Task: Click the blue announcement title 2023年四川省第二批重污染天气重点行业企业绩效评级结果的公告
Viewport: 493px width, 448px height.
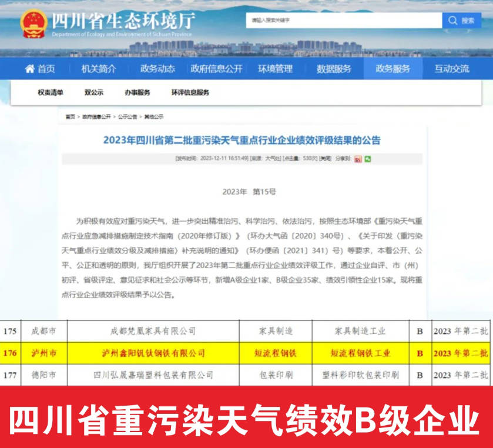Action: click(x=242, y=140)
